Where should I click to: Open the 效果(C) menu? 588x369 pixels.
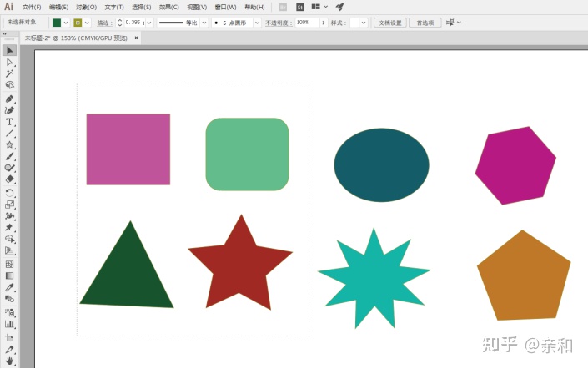[168, 8]
